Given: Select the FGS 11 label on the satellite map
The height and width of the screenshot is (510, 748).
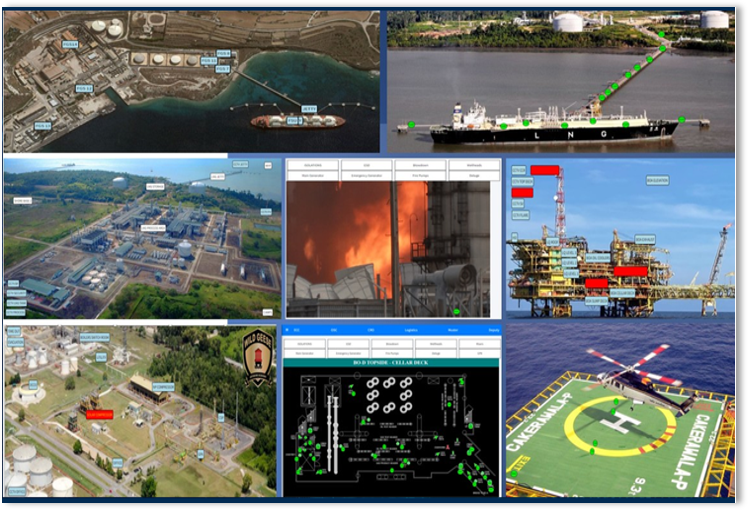Looking at the screenshot, I should coord(208,61).
